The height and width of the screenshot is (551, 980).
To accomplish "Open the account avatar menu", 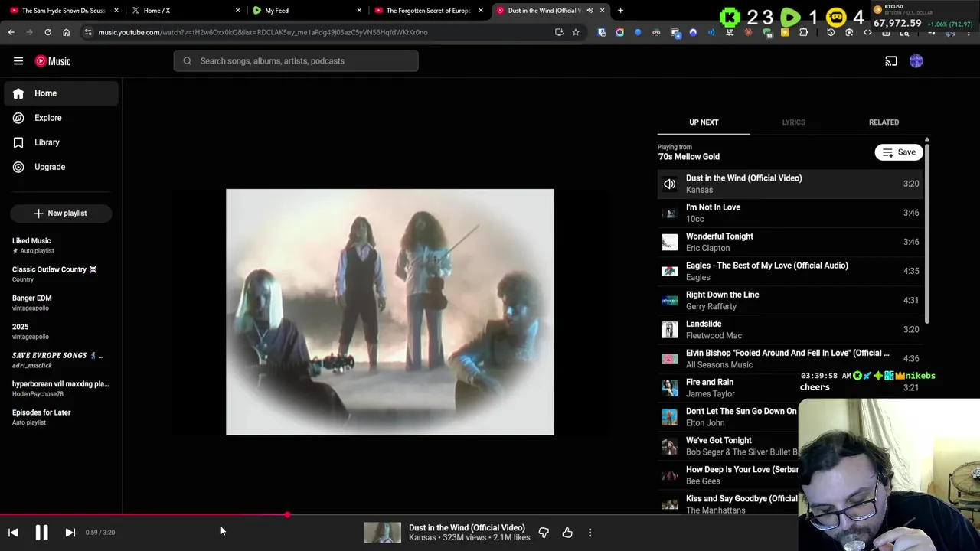I will click(x=916, y=61).
